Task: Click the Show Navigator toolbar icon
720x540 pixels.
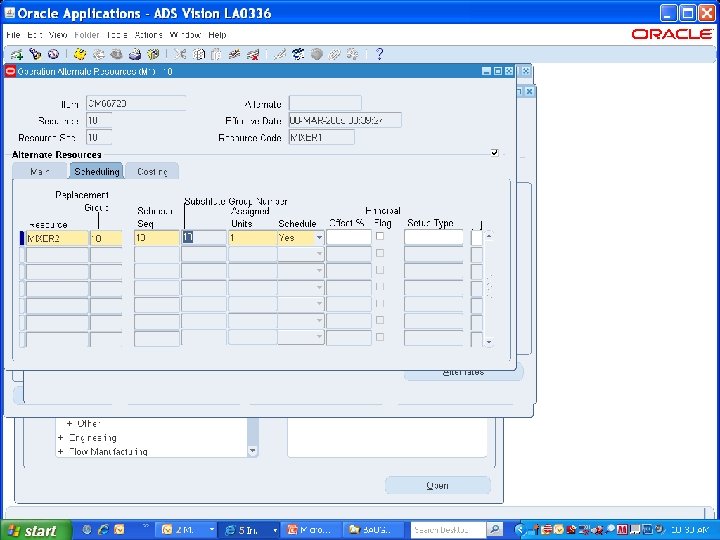Action: pos(53,55)
